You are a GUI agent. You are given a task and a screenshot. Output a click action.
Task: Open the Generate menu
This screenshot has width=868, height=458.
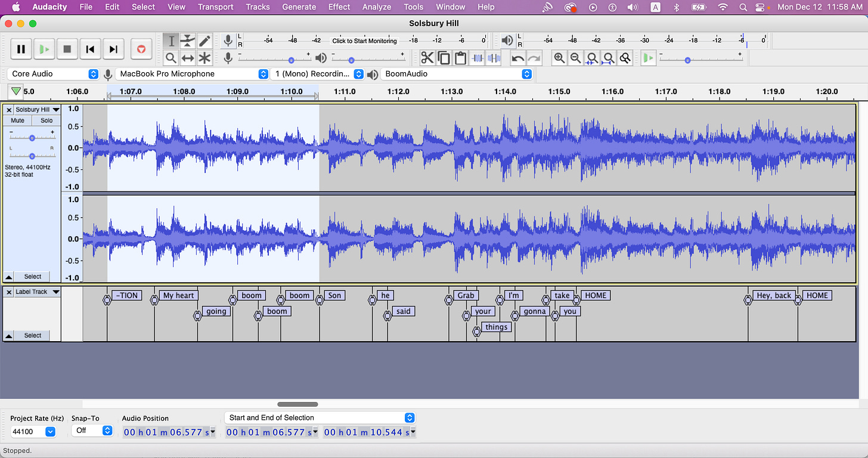pyautogui.click(x=299, y=7)
